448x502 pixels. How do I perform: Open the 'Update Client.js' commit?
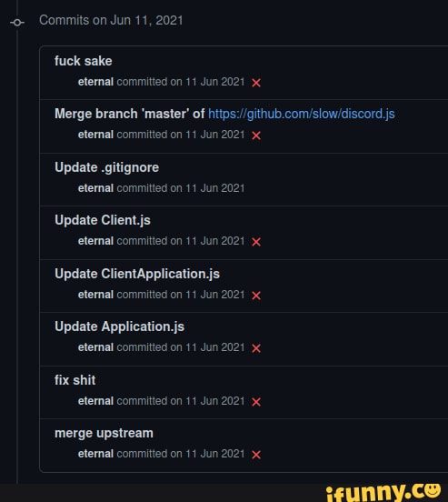coord(103,221)
